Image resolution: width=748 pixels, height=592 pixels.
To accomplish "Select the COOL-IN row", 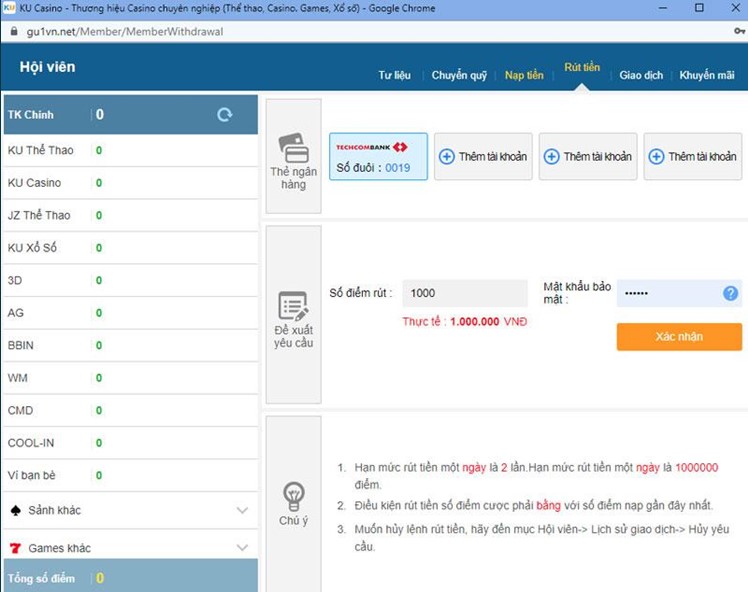I will pos(131,443).
